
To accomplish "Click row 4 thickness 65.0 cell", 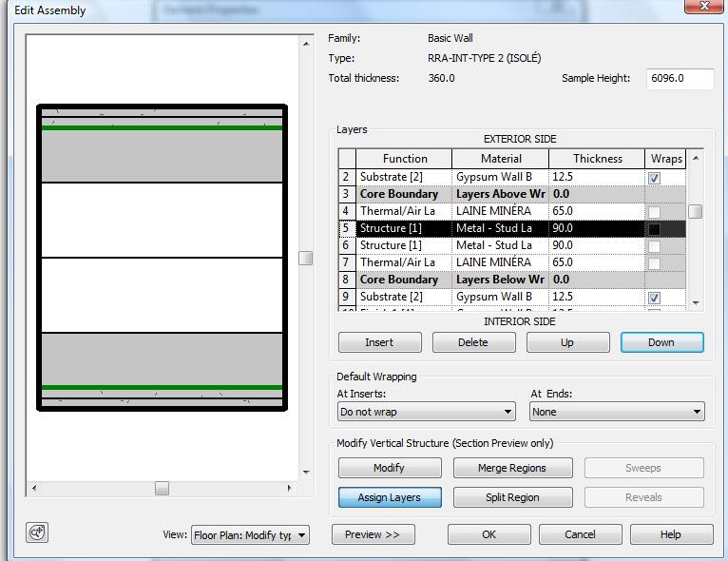I will pyautogui.click(x=597, y=211).
